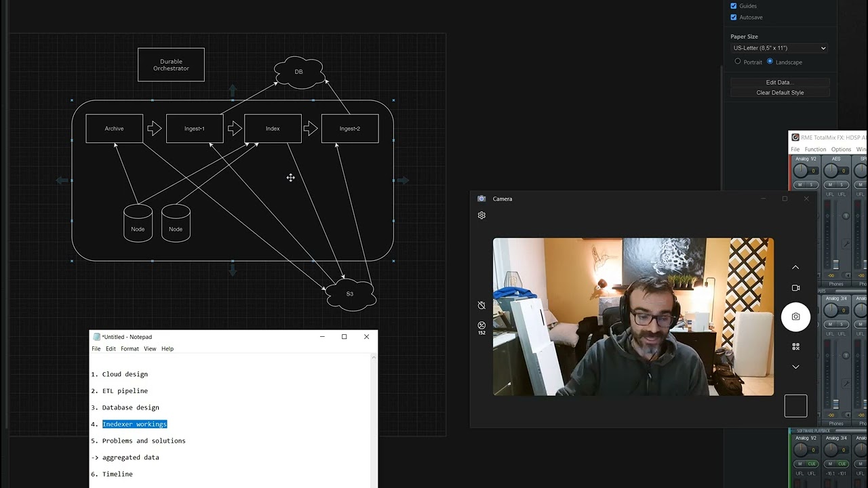Open settings wrench for AES channel
Screen dimensions: 868x488
[x=846, y=244]
